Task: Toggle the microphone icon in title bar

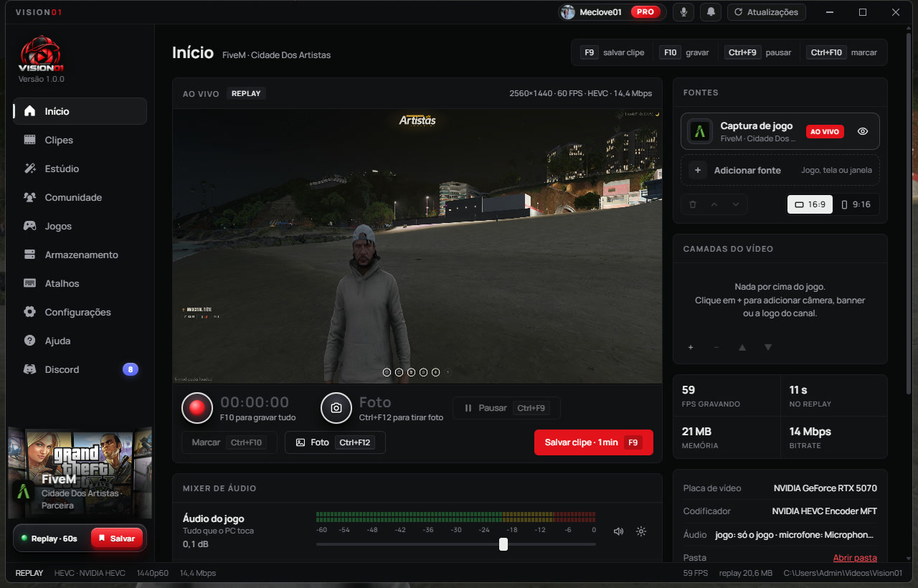Action: coord(683,12)
